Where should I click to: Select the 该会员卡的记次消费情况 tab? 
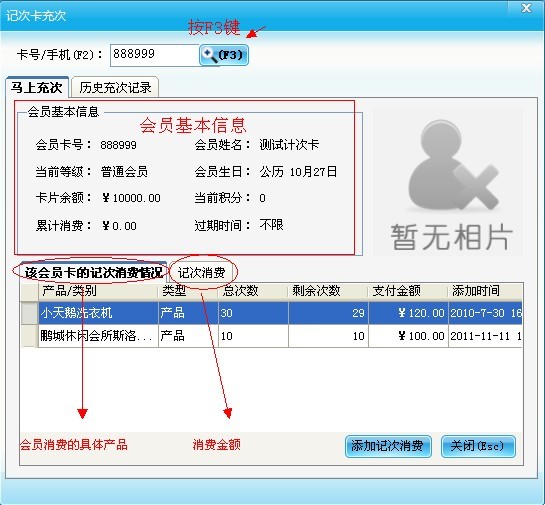[93, 272]
